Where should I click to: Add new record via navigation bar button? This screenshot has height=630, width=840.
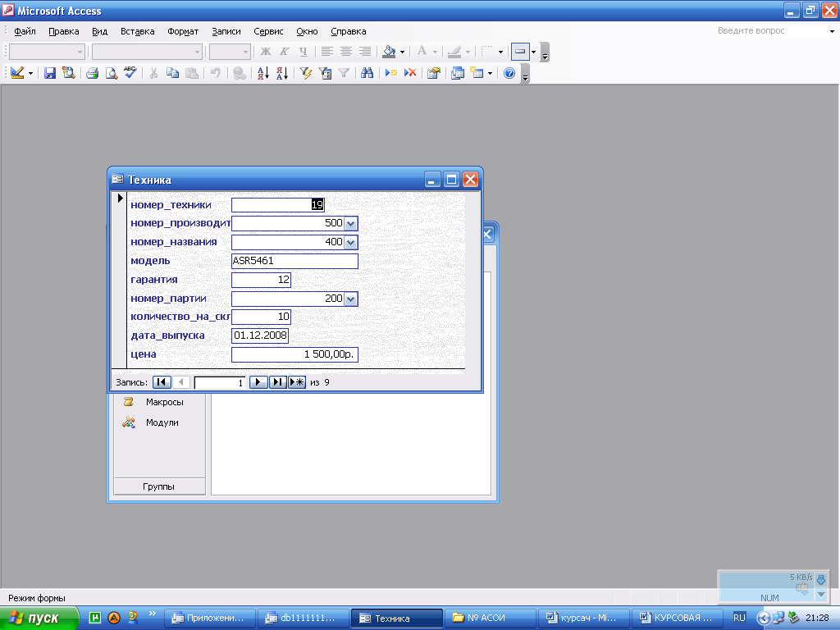(x=297, y=382)
